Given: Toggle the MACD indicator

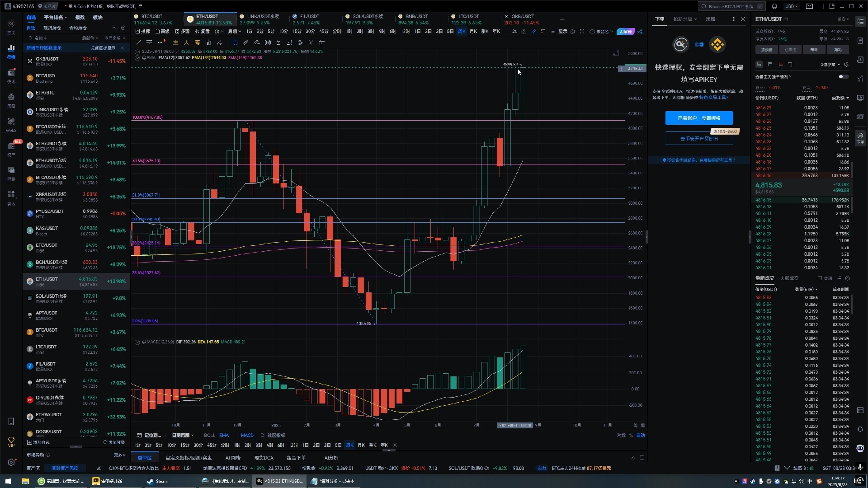Looking at the screenshot, I should click(x=247, y=436).
